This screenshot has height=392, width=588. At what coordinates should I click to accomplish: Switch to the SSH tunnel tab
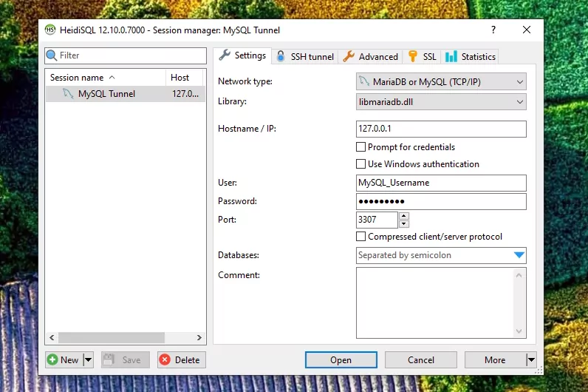pos(305,57)
